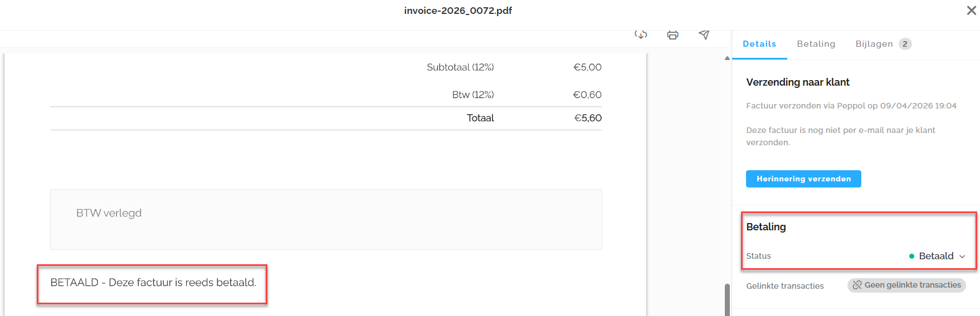Click the PDF vertical scrollbar thumb
The image size is (980, 316).
coord(727,299)
